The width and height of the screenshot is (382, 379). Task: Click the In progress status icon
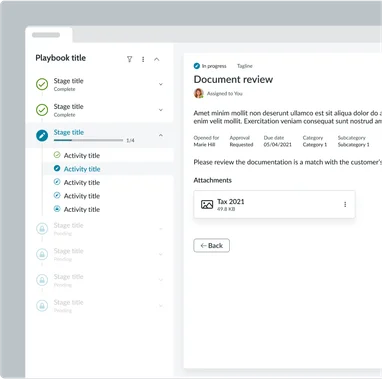coord(197,66)
